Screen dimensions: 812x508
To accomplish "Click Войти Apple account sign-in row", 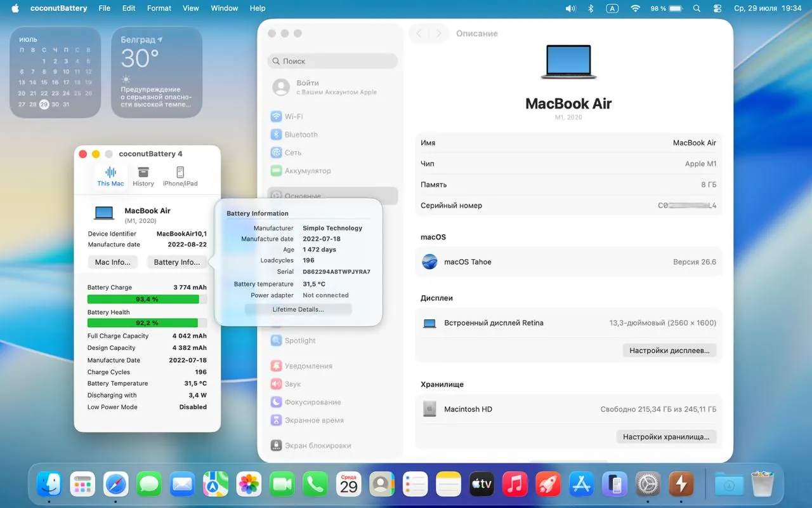I will (x=333, y=87).
